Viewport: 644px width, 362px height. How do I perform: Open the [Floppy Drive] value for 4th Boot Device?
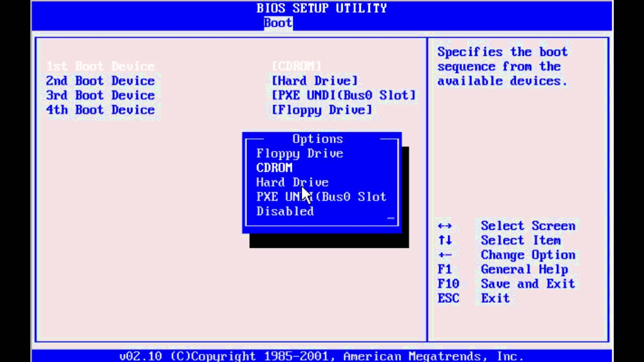click(322, 110)
